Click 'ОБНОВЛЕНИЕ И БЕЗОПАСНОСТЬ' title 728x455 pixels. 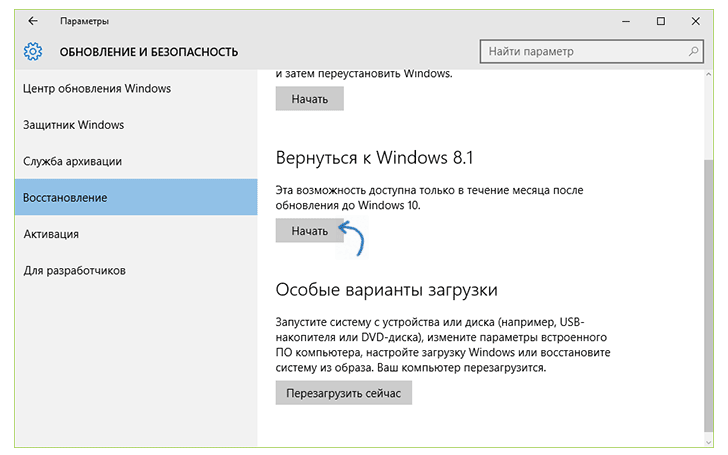149,52
